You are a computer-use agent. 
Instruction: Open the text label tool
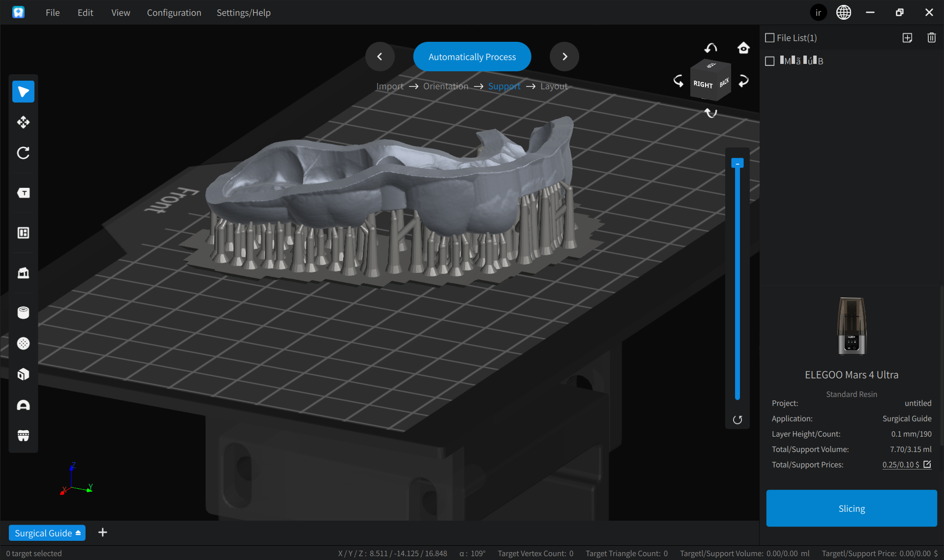pos(23,193)
